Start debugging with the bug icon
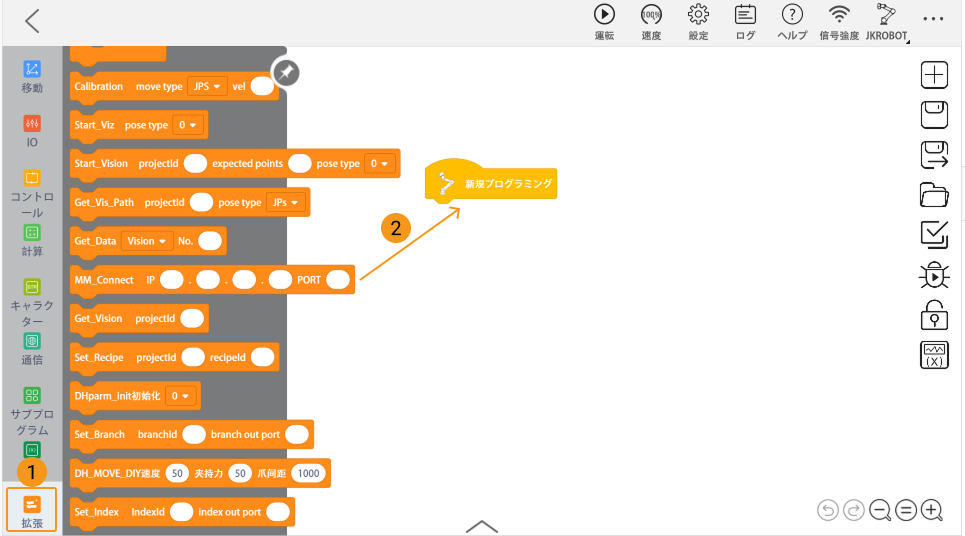Viewport: 965px width, 536px height. [x=934, y=275]
